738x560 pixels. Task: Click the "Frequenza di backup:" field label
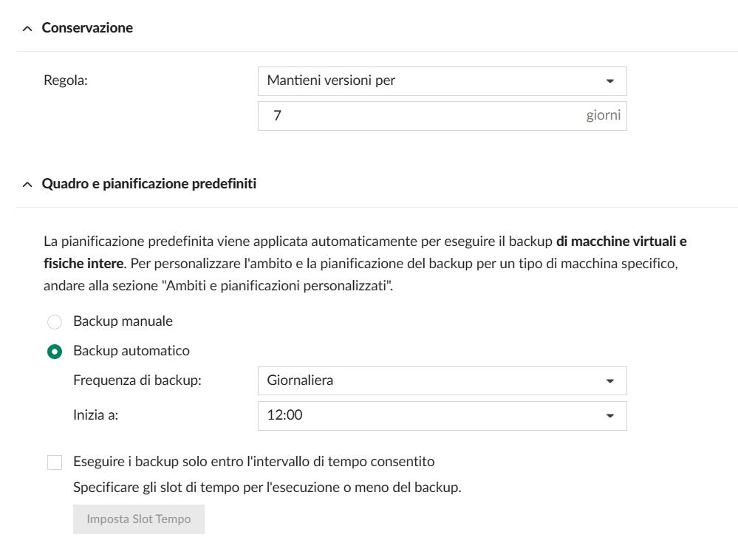pos(137,381)
